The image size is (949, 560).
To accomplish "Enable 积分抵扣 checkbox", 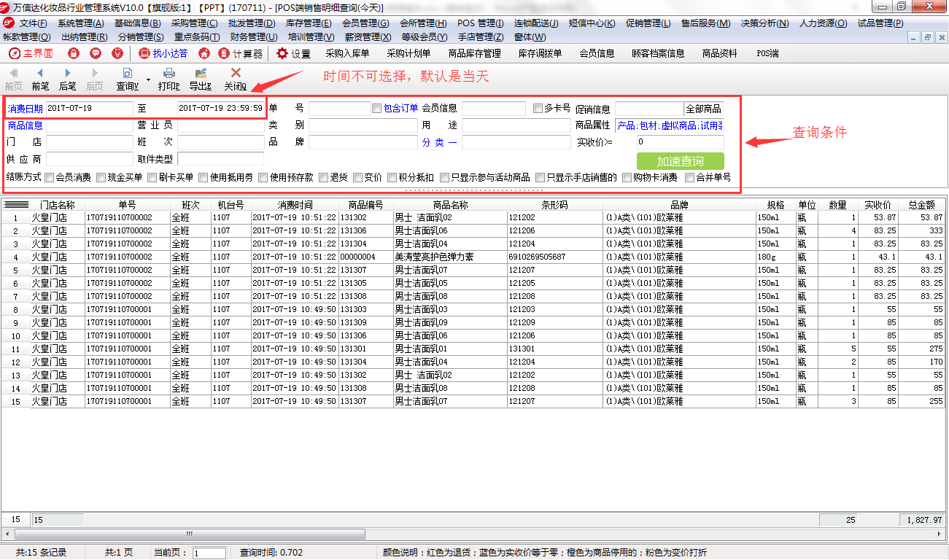I will pos(392,177).
